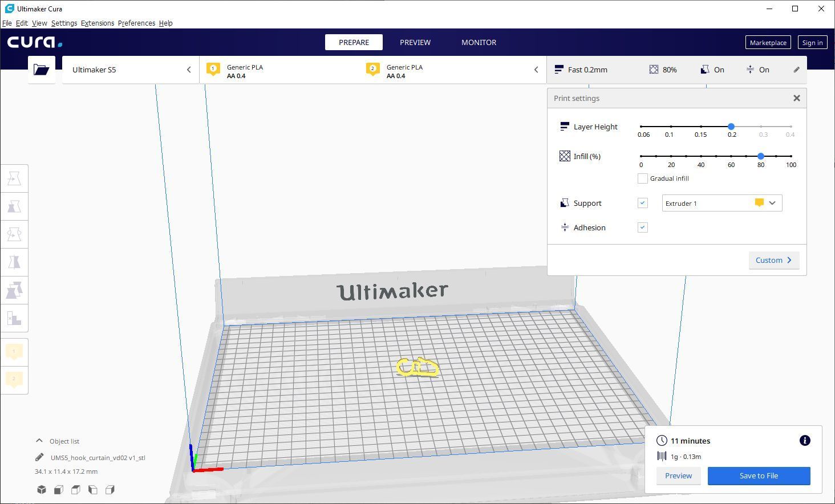Image resolution: width=835 pixels, height=504 pixels.
Task: Switch to 3D view cube icon
Action: pos(42,490)
